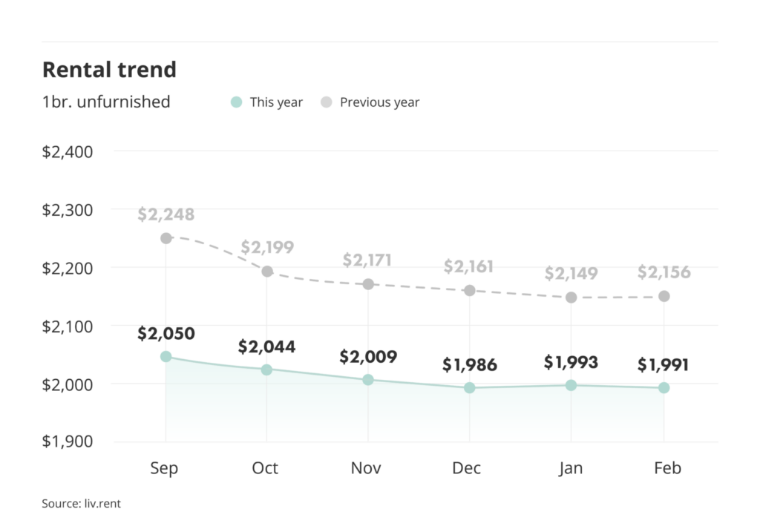Click the This year Dec data point
The width and height of the screenshot is (760, 532).
pos(469,387)
